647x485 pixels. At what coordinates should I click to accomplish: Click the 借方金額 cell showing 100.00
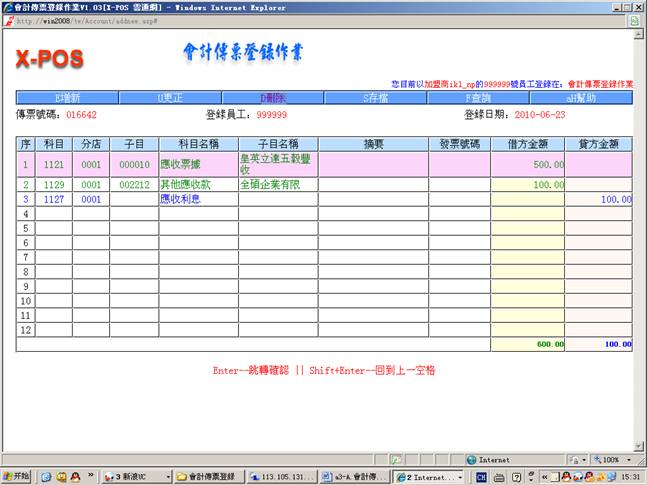pos(528,185)
